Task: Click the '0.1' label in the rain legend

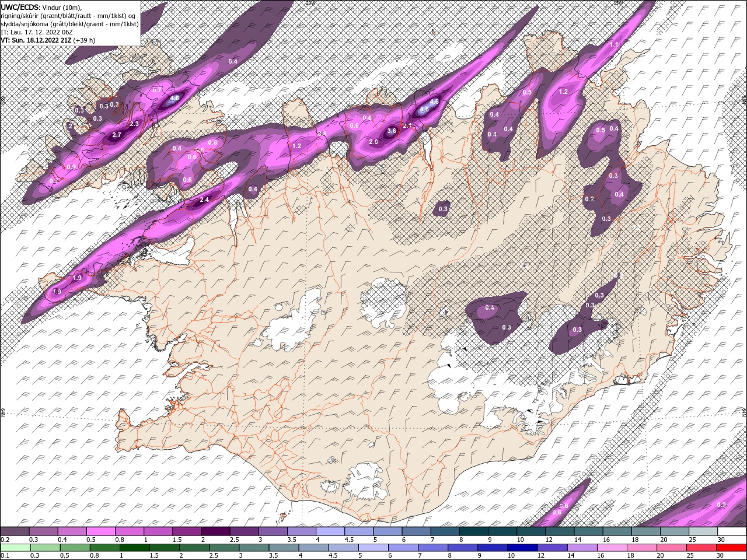Action: (5, 555)
